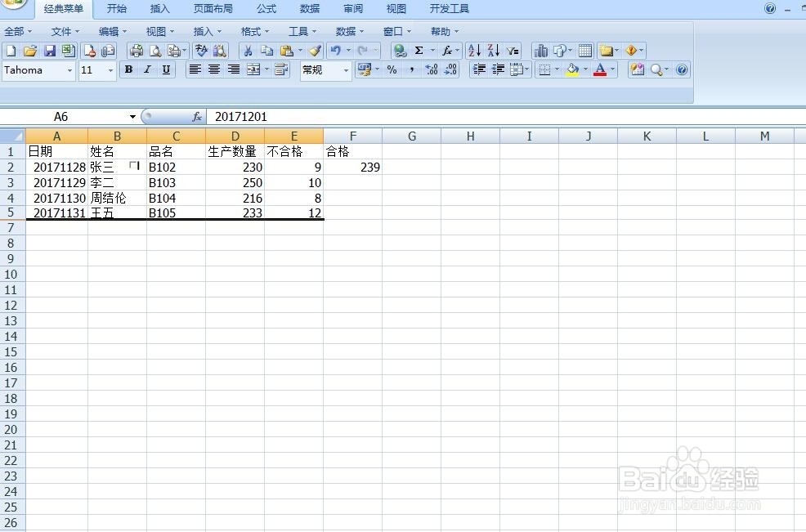Click the Select All corner button

point(13,136)
